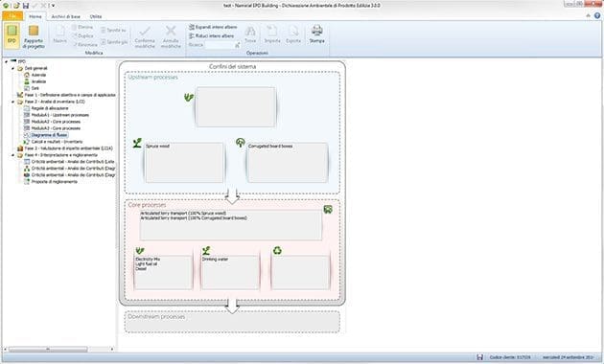This screenshot has width=604, height=364.
Task: Click the Corrugated board boxes process box
Action: [x=287, y=163]
